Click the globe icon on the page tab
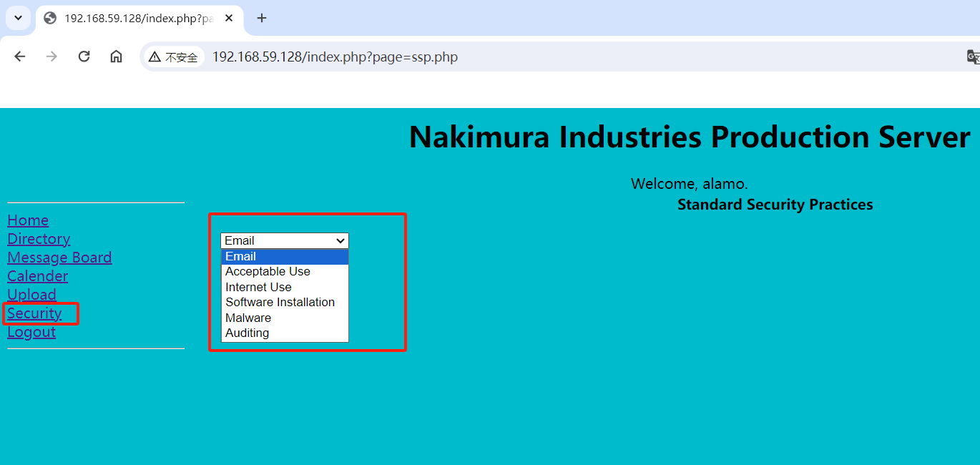Image resolution: width=980 pixels, height=465 pixels. (x=49, y=18)
